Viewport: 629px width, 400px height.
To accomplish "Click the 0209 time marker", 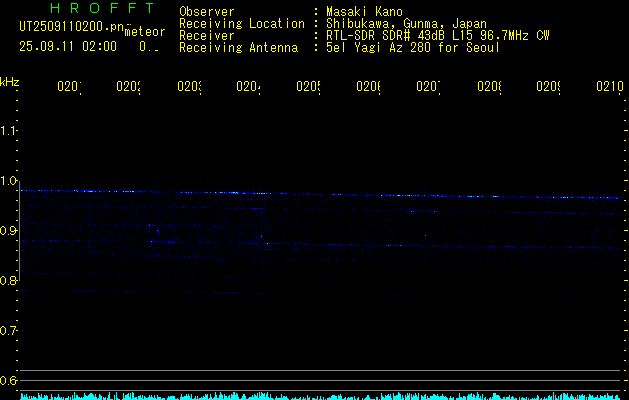I will 548,86.
